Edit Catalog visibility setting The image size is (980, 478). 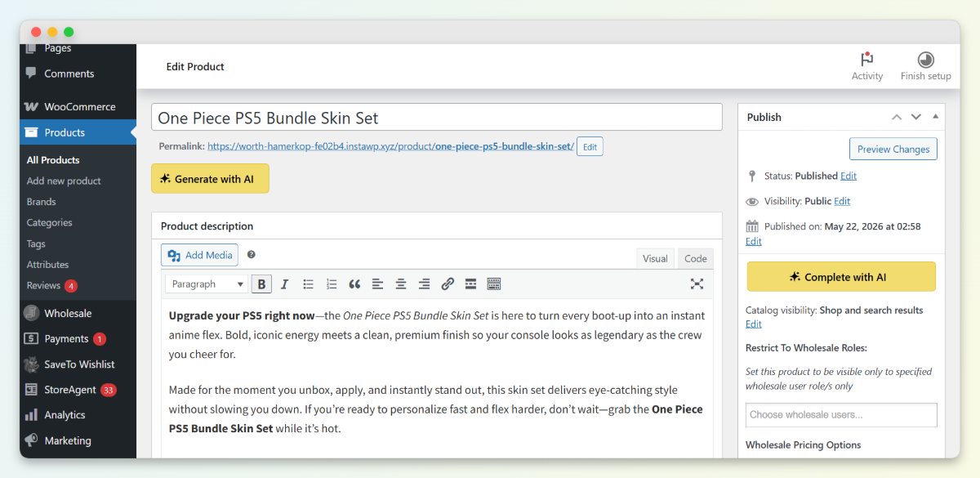pos(753,324)
